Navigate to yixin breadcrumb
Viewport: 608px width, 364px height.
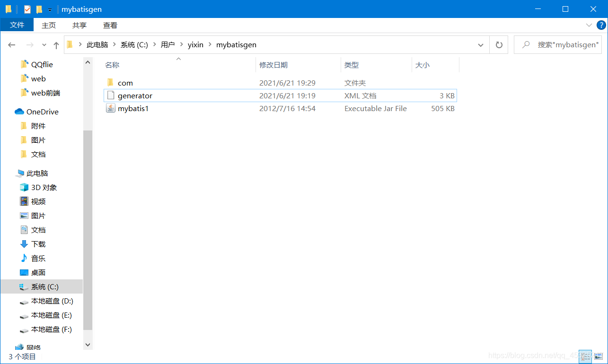tap(195, 45)
